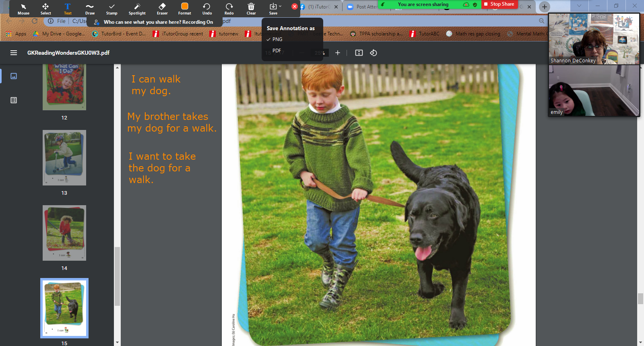This screenshot has height=346, width=644.
Task: Click the browser zoom magnifier icon
Action: (541, 21)
